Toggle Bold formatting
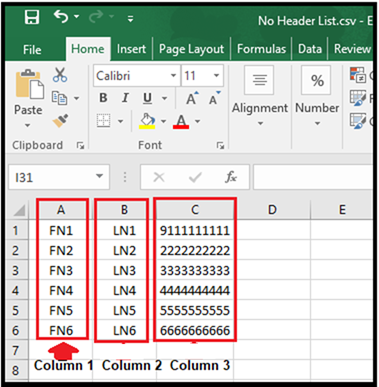The width and height of the screenshot is (379, 387). 103,98
